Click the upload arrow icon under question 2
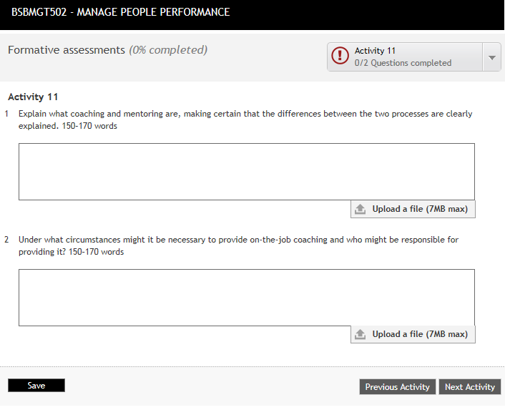The image size is (505, 420). click(x=361, y=334)
